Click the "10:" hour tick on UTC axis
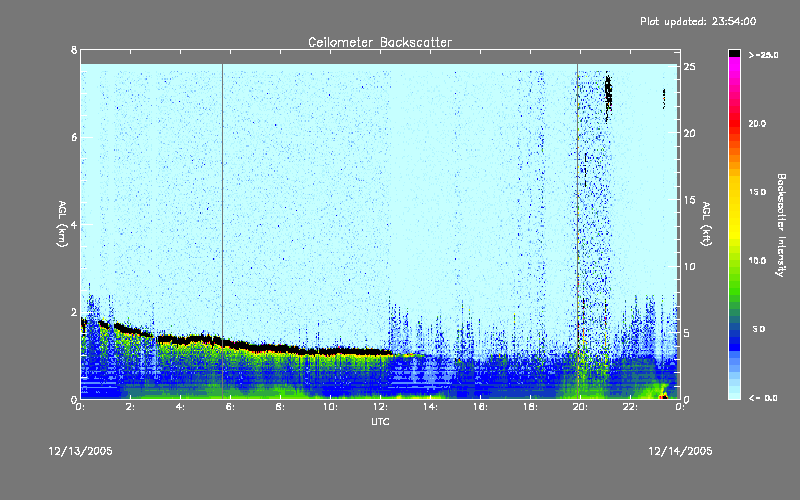This screenshot has height=500, width=800. [x=331, y=407]
